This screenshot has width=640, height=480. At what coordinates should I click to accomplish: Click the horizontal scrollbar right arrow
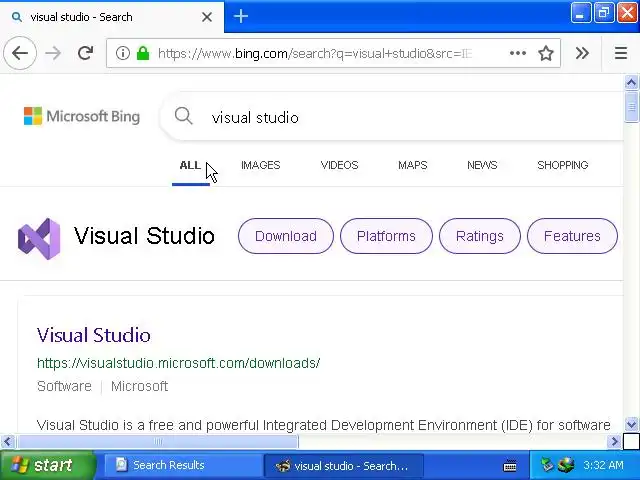(x=614, y=441)
